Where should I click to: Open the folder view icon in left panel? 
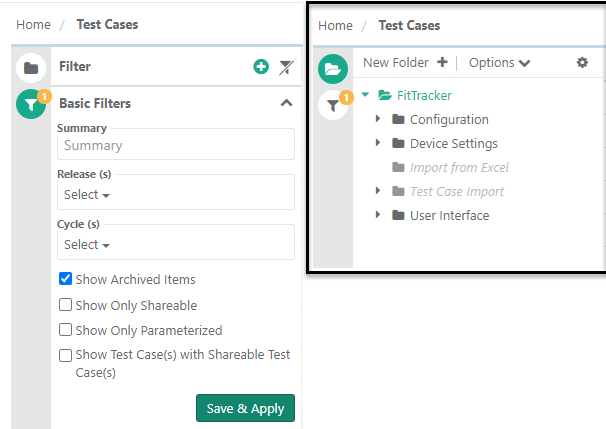31,67
